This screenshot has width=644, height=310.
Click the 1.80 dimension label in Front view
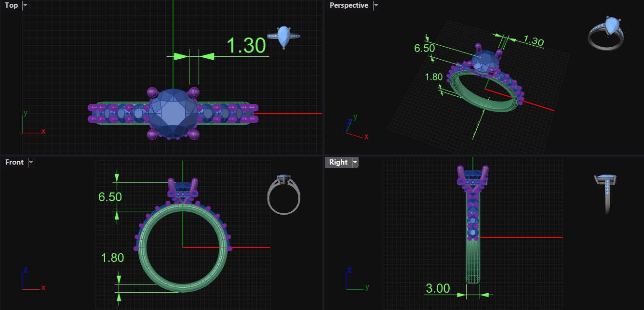pyautogui.click(x=112, y=258)
